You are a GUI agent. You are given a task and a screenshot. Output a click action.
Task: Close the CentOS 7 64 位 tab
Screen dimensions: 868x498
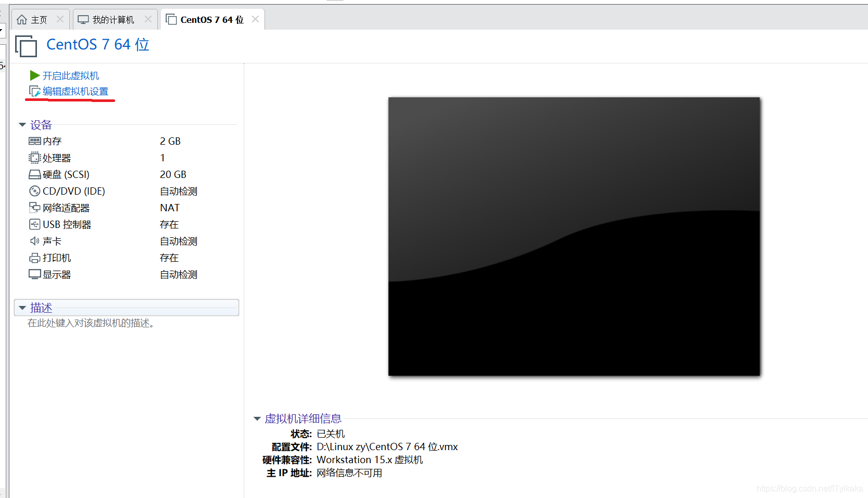[255, 19]
